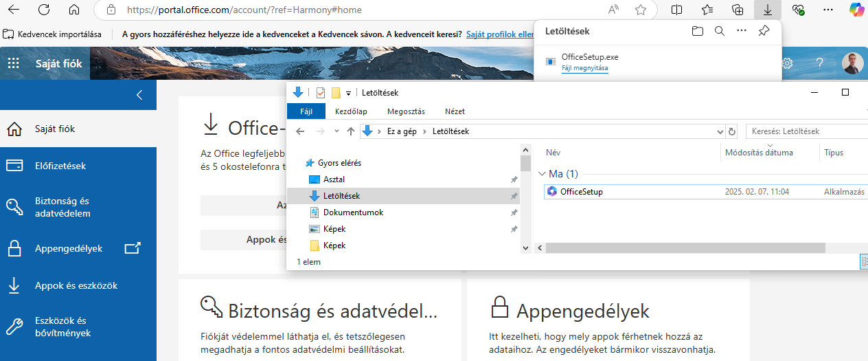Open Eszközök és bővítmények sidebar item
Image resolution: width=868 pixels, height=361 pixels.
(78, 327)
